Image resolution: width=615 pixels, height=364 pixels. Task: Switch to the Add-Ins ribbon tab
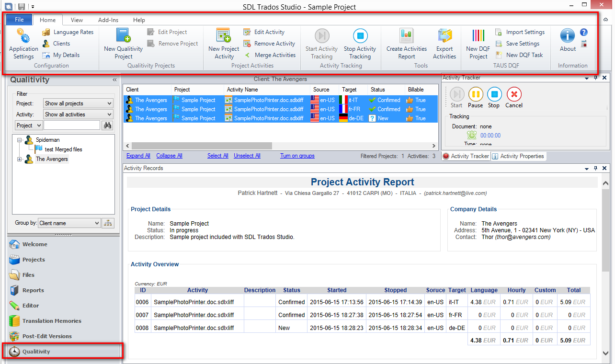point(108,20)
